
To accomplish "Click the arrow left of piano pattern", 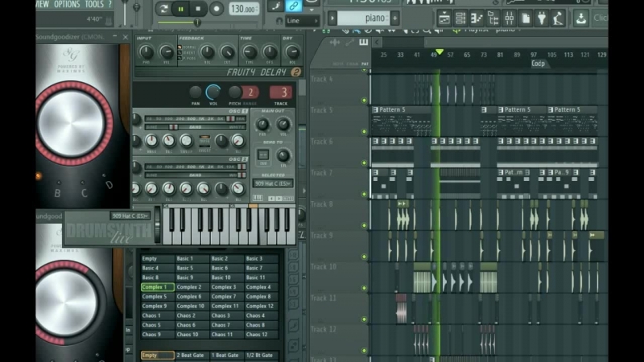I will (332, 18).
